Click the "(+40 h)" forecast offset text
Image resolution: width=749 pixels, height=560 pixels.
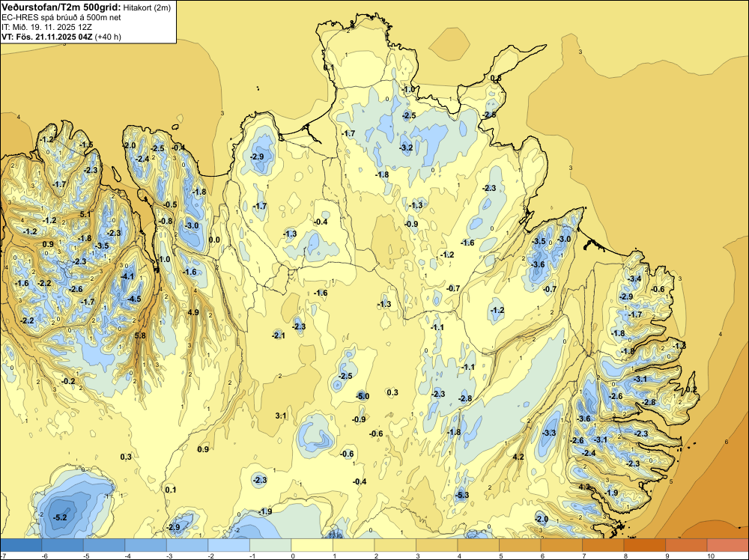[108, 37]
